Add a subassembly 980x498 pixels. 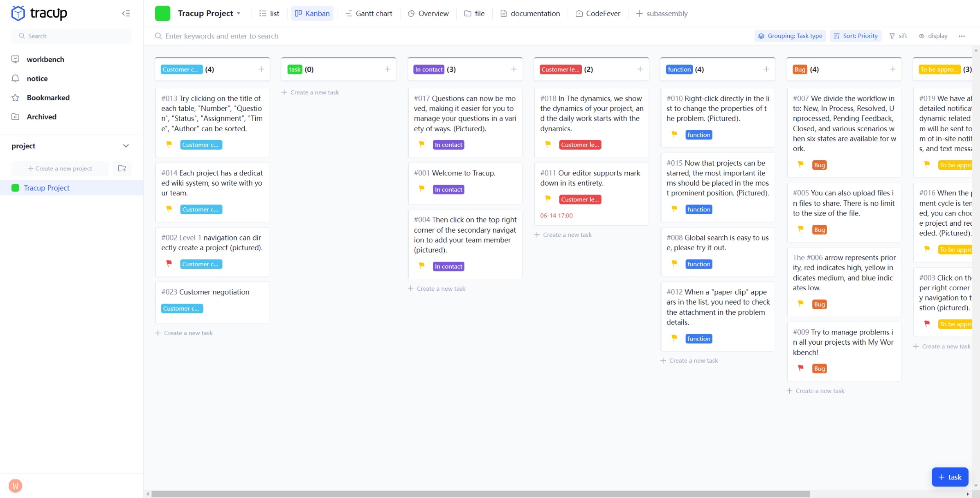(x=662, y=13)
